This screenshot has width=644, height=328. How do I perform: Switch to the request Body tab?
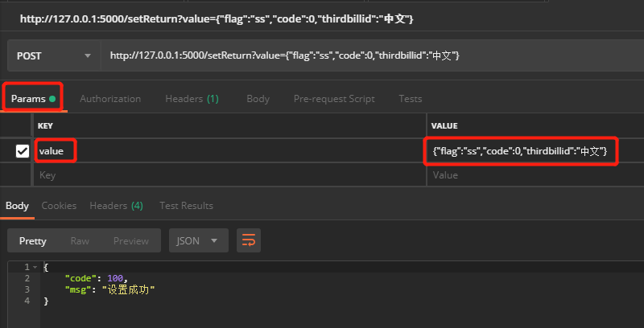(258, 99)
